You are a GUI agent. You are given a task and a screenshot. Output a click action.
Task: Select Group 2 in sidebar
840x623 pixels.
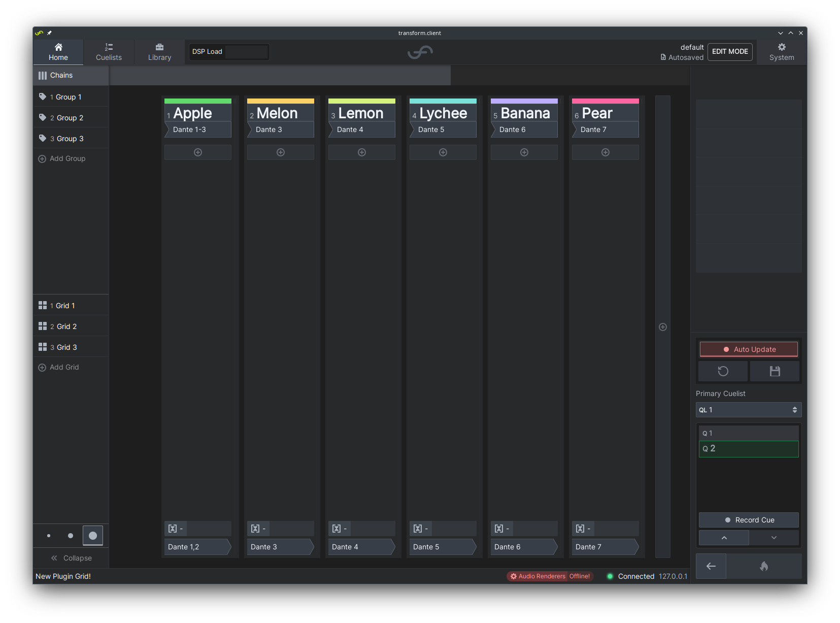(x=71, y=117)
